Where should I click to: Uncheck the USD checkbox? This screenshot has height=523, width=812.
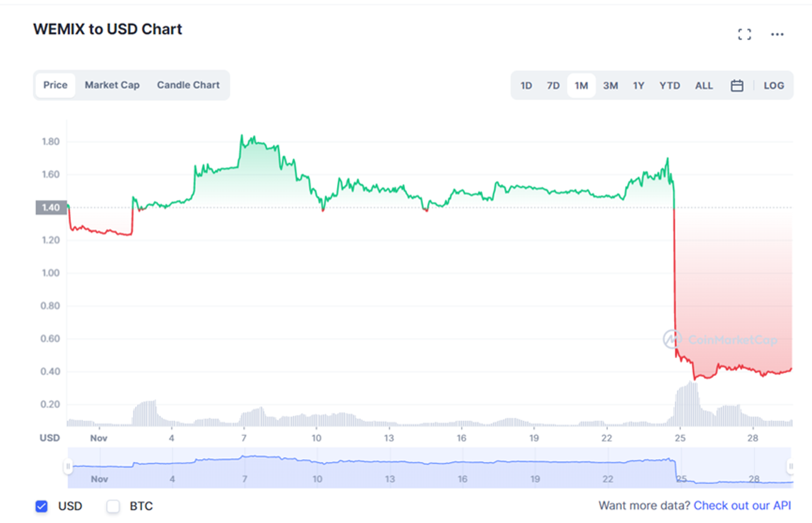pyautogui.click(x=41, y=506)
